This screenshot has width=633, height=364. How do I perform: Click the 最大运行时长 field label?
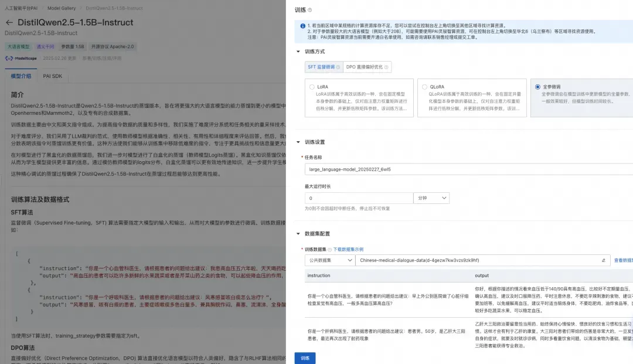pyautogui.click(x=318, y=186)
